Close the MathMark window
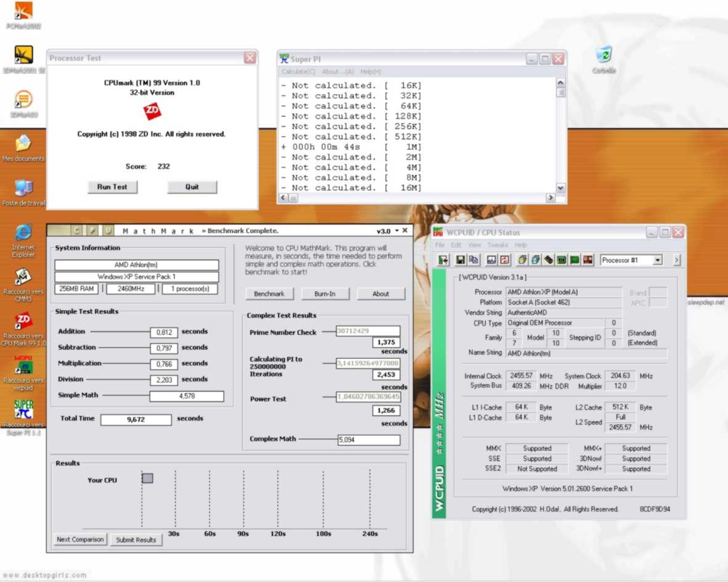 pos(405,231)
